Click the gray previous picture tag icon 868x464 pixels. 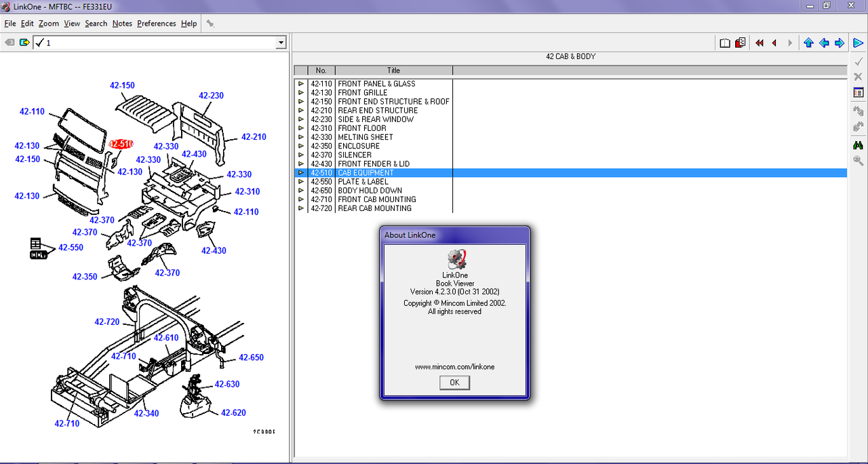(x=9, y=43)
